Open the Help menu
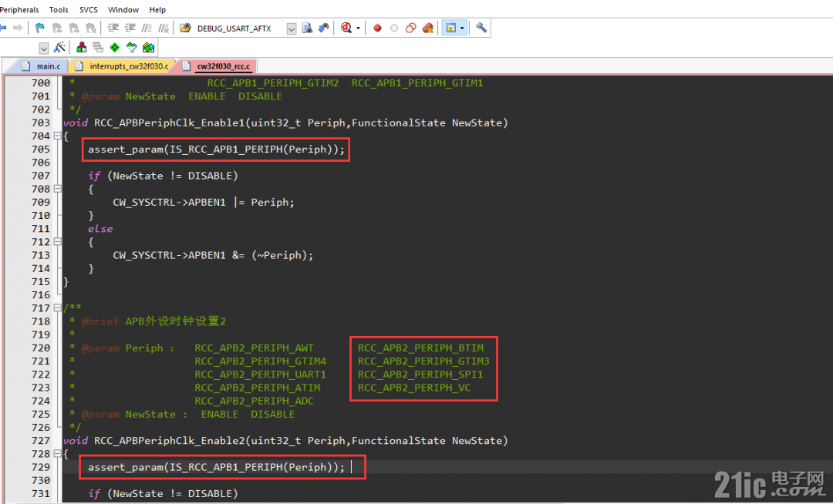 pyautogui.click(x=157, y=9)
